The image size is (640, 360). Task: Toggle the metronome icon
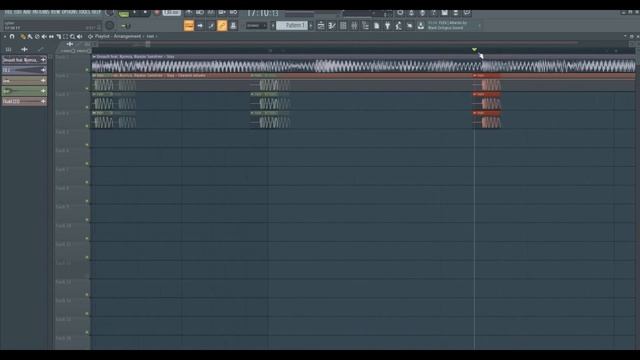(x=189, y=13)
